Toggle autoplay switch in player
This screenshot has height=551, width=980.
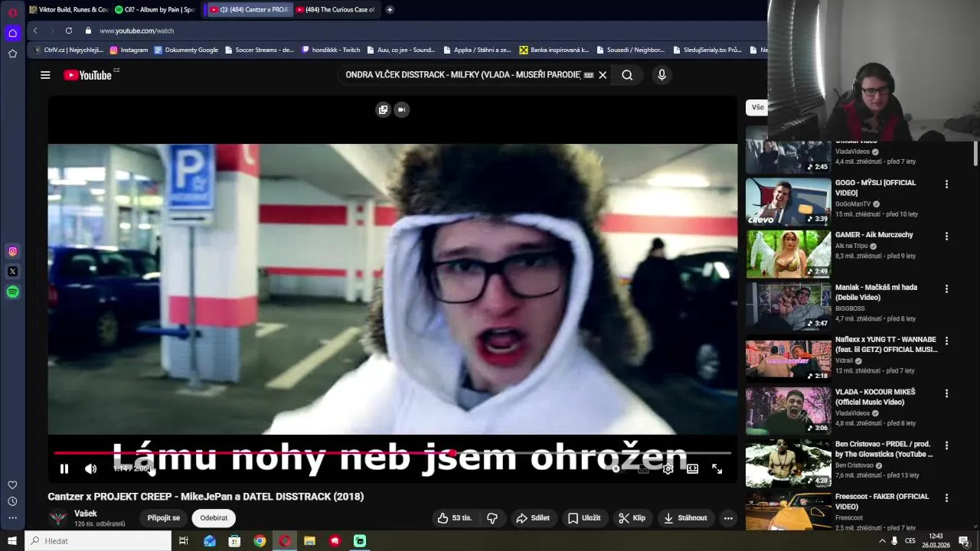(x=617, y=468)
